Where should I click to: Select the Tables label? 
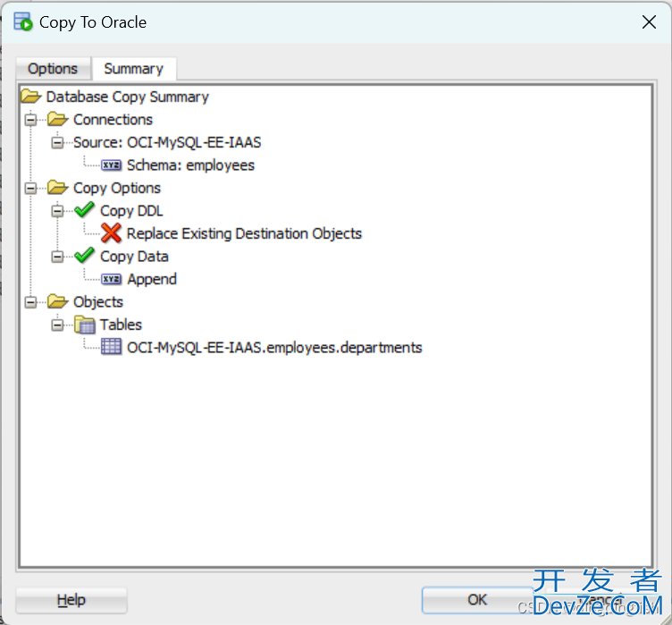121,325
